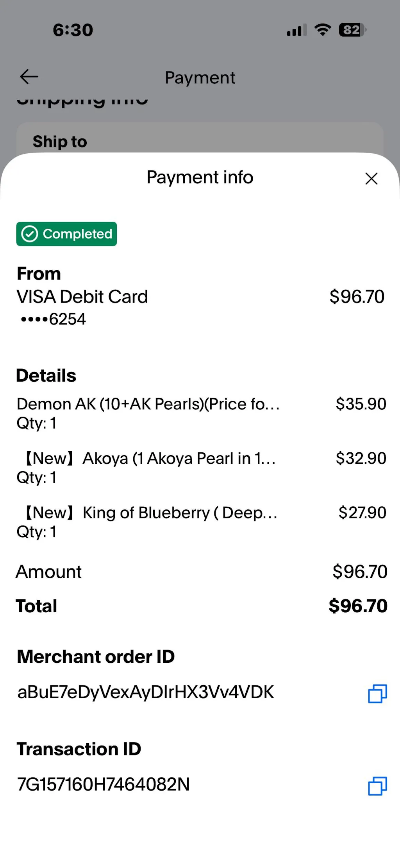The width and height of the screenshot is (400, 868).
Task: Close the Payment info sheet
Action: 371,179
